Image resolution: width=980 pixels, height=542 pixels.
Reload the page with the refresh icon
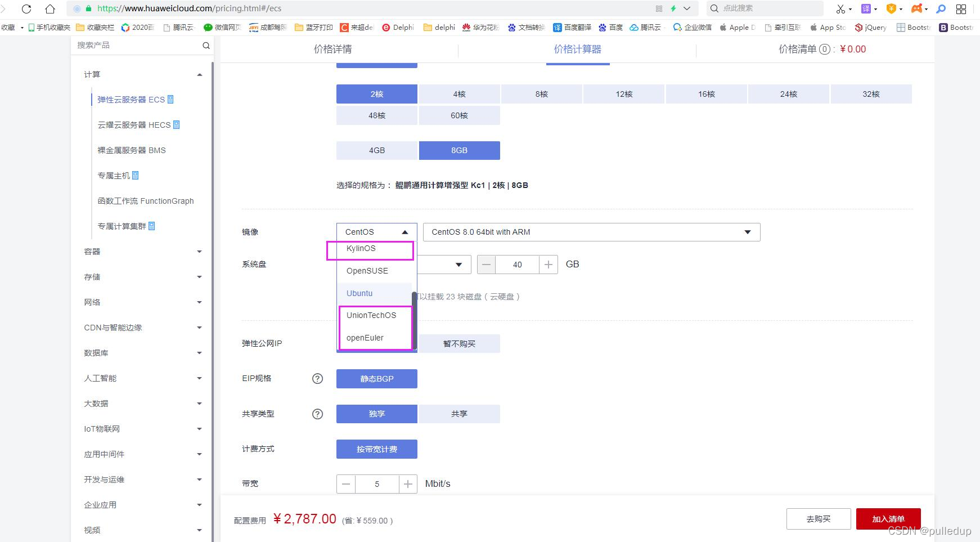click(26, 8)
